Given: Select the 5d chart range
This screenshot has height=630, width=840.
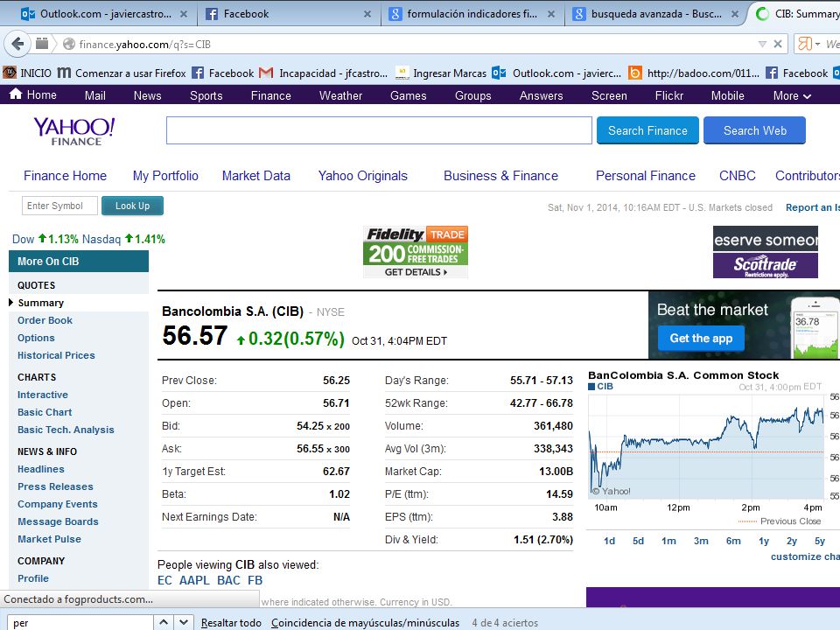Looking at the screenshot, I should tap(638, 541).
